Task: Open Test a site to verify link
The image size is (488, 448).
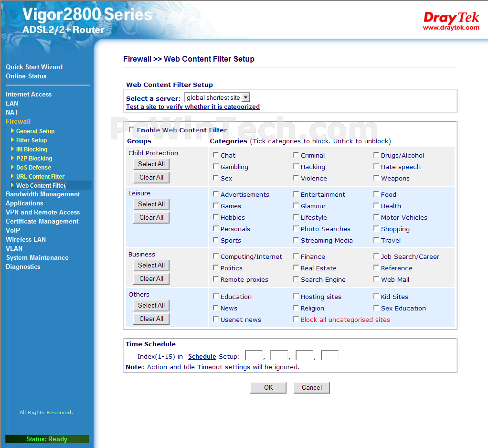Action: pyautogui.click(x=192, y=107)
